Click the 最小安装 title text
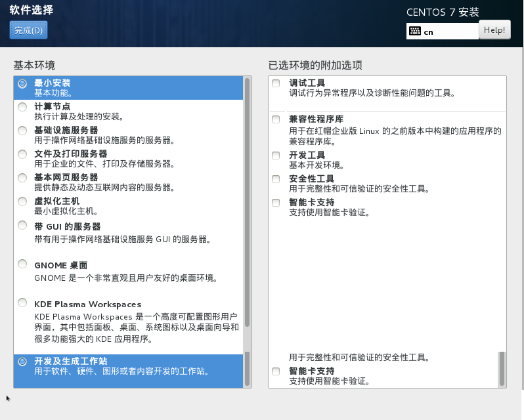Screen dimensions: 524x420 coord(52,83)
